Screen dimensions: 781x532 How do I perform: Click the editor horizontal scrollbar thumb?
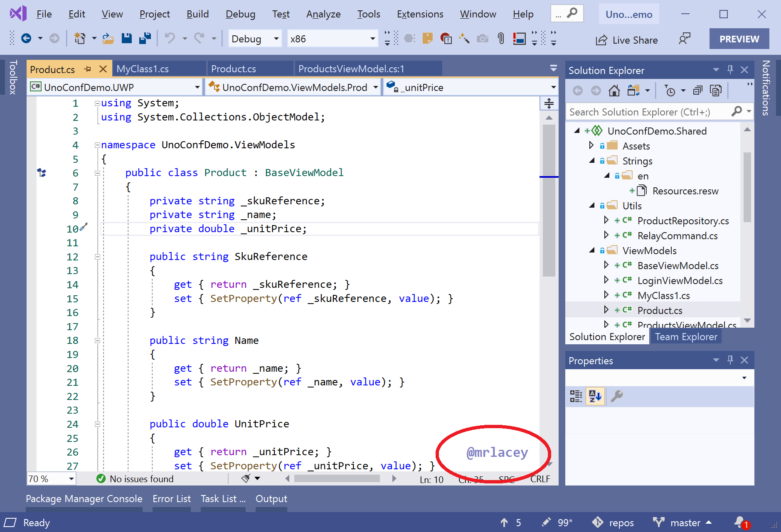pyautogui.click(x=337, y=478)
